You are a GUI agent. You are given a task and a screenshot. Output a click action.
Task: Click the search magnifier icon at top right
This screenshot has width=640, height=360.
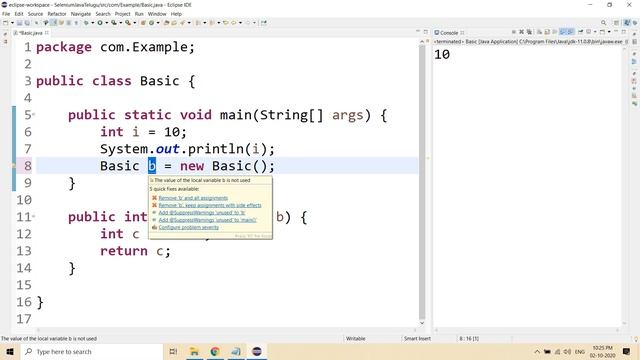604,23
